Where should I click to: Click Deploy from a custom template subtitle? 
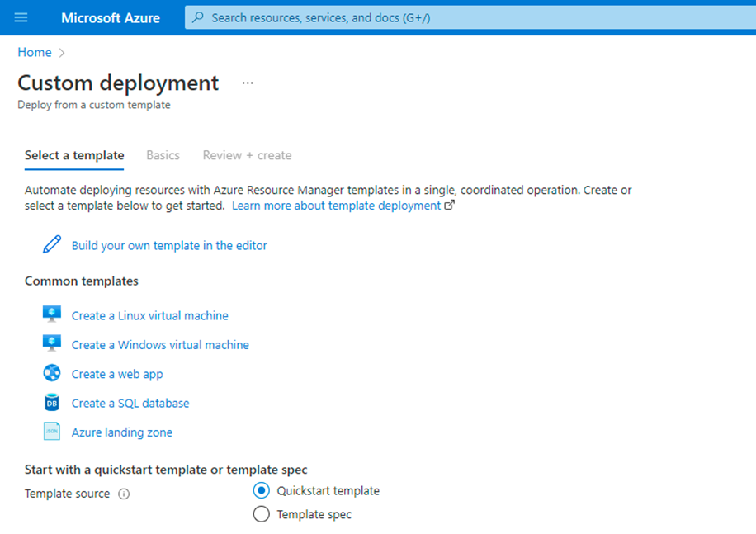[x=94, y=105]
